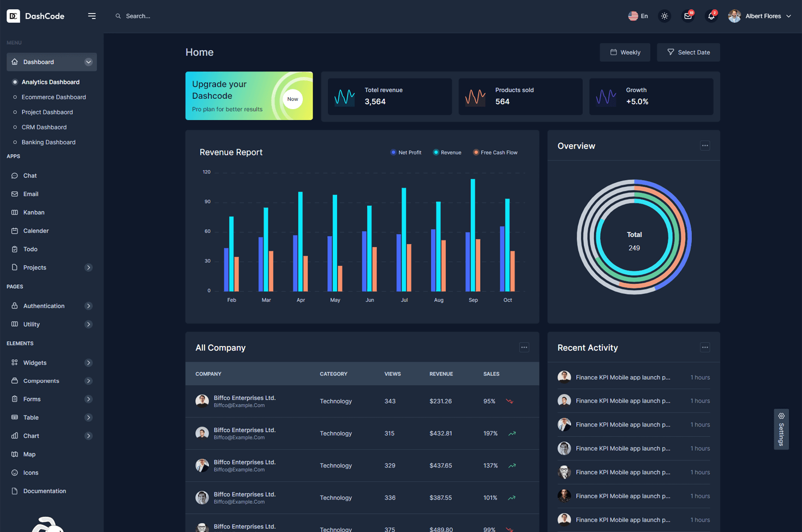Screen dimensions: 802x532
Task: Click the avatar in the $231.26 row
Action: coord(202,401)
